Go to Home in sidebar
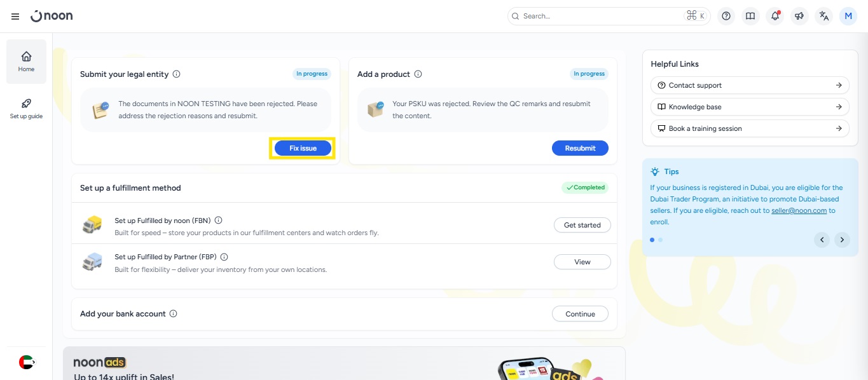Viewport: 868px width, 380px height. point(26,62)
